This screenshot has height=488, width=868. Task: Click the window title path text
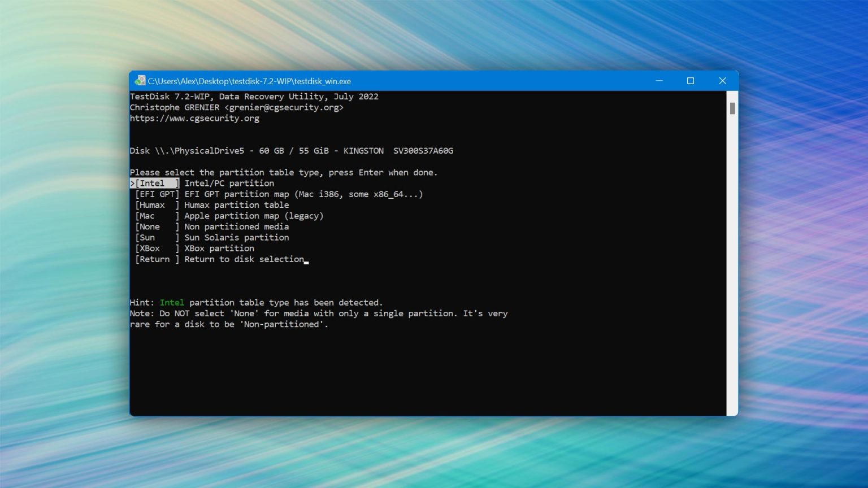[x=249, y=81]
